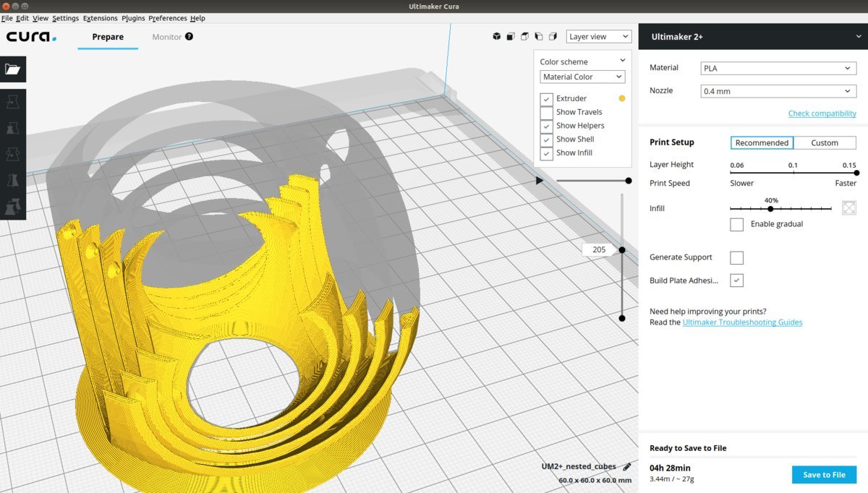Click the Cura logo
868x493 pixels.
pos(31,37)
